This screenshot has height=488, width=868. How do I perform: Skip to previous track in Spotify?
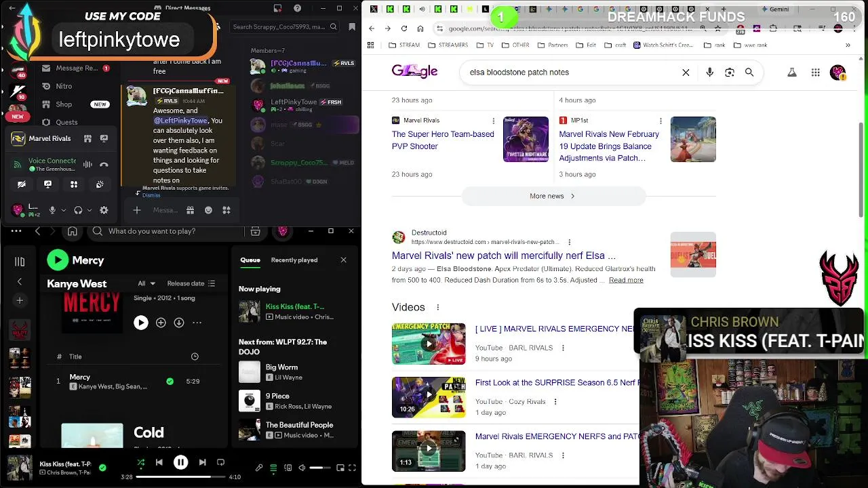coord(159,463)
